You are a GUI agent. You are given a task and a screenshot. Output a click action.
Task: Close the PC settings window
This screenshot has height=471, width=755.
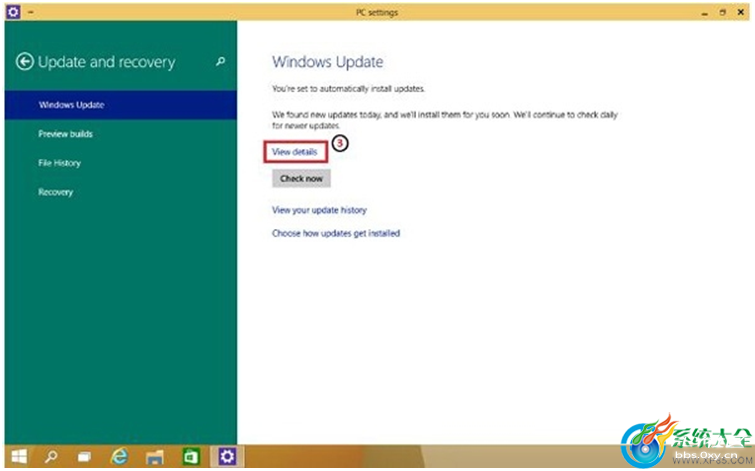point(741,13)
